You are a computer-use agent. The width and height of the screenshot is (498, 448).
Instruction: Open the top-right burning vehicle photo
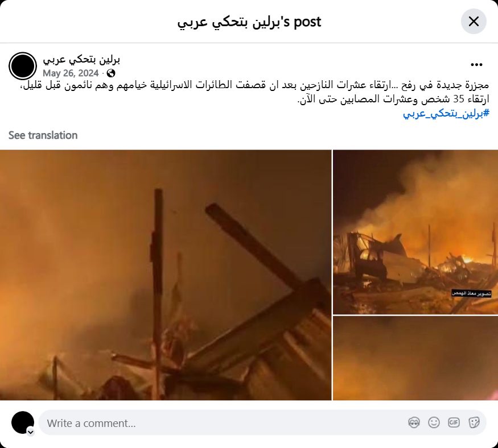tap(415, 233)
